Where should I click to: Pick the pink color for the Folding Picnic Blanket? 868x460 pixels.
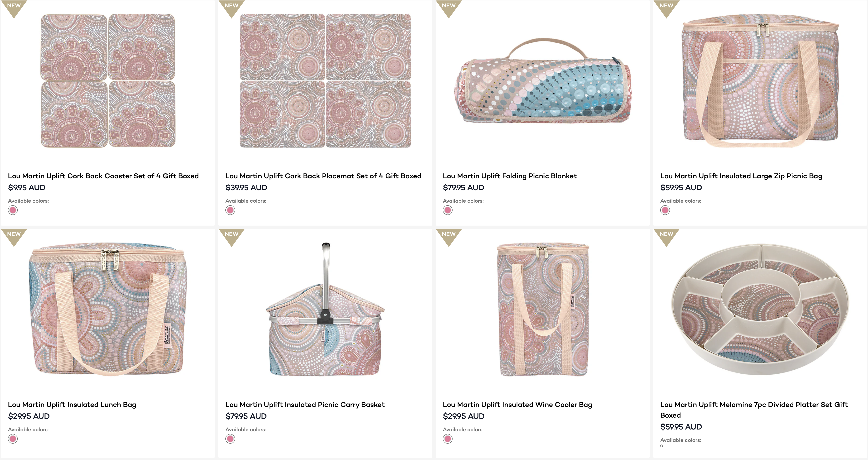tap(447, 210)
